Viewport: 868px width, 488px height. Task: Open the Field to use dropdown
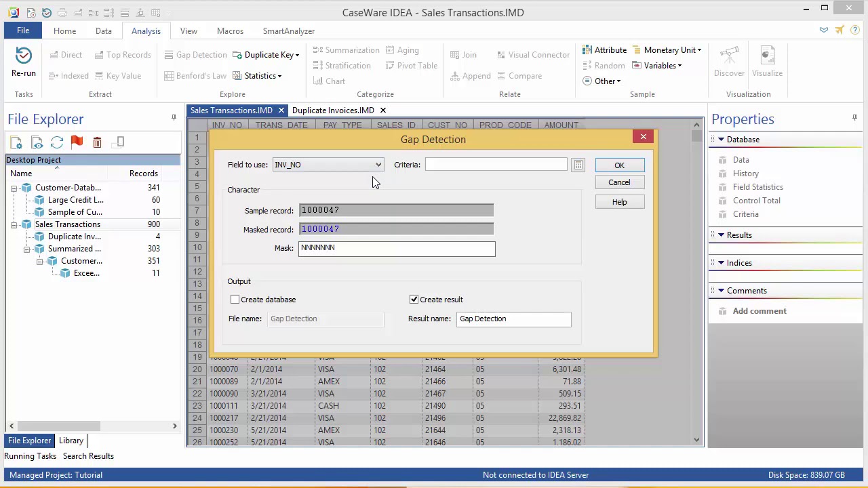(328, 165)
